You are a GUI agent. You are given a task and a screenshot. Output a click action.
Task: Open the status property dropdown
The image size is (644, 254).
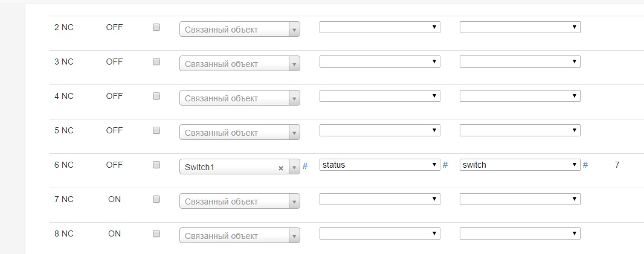379,165
